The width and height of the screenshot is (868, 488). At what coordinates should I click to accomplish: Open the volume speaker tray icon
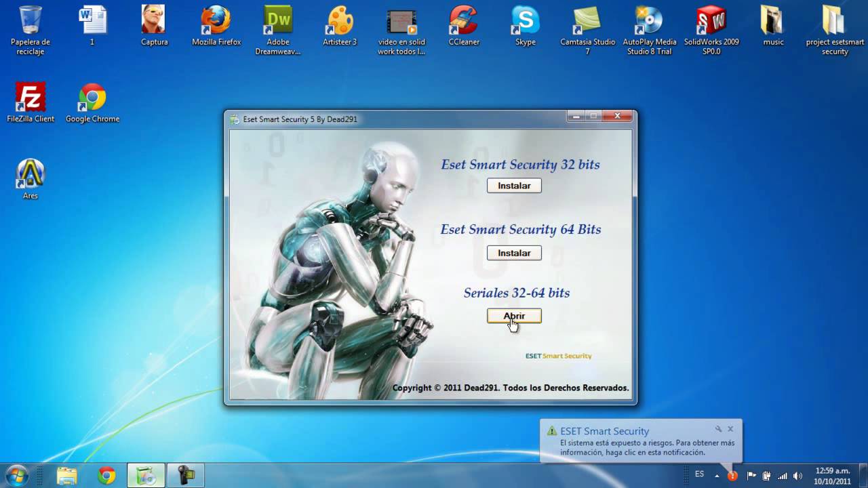[798, 476]
